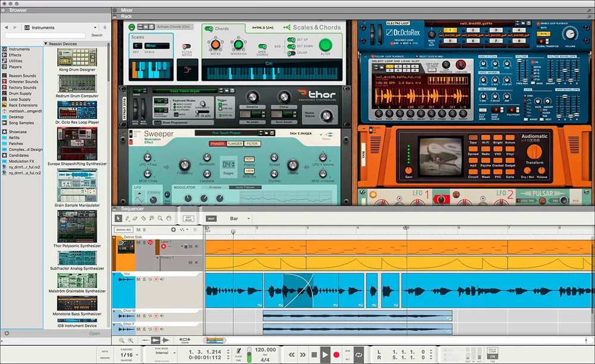Click monitor speaker icon on Vox track
The height and width of the screenshot is (364, 595).
[162, 280]
